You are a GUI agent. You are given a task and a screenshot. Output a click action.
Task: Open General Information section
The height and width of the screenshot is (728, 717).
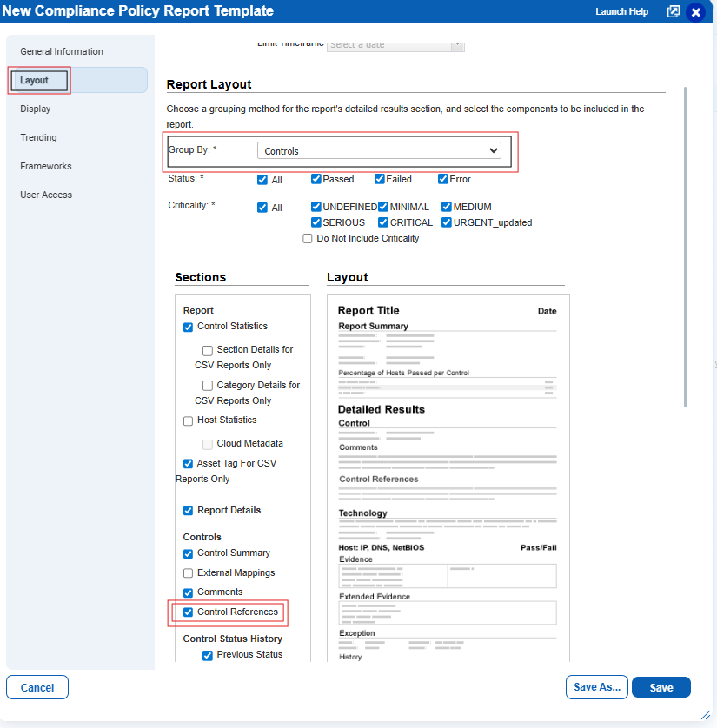tap(62, 51)
